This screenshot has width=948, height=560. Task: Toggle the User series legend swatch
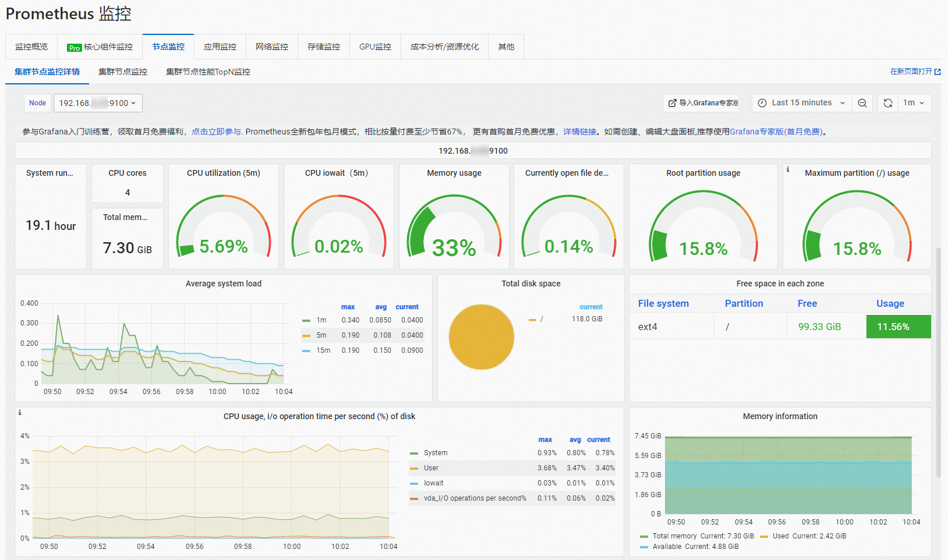pyautogui.click(x=414, y=468)
